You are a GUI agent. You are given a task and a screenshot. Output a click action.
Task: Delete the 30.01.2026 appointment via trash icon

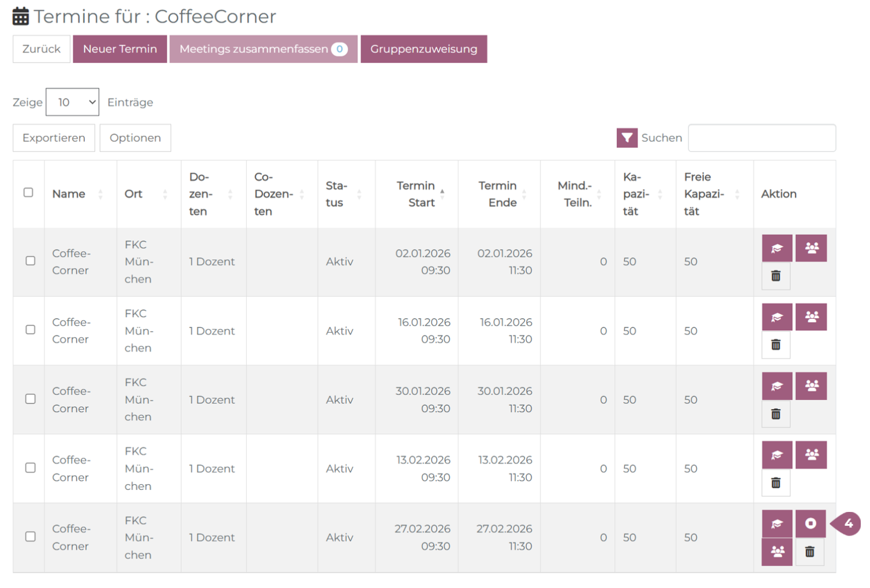[x=775, y=414]
